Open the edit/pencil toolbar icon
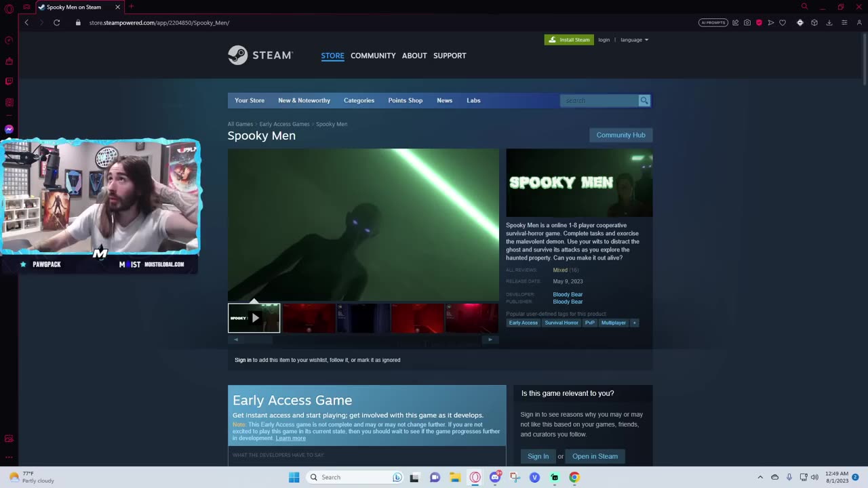The image size is (868, 488). coord(735,22)
